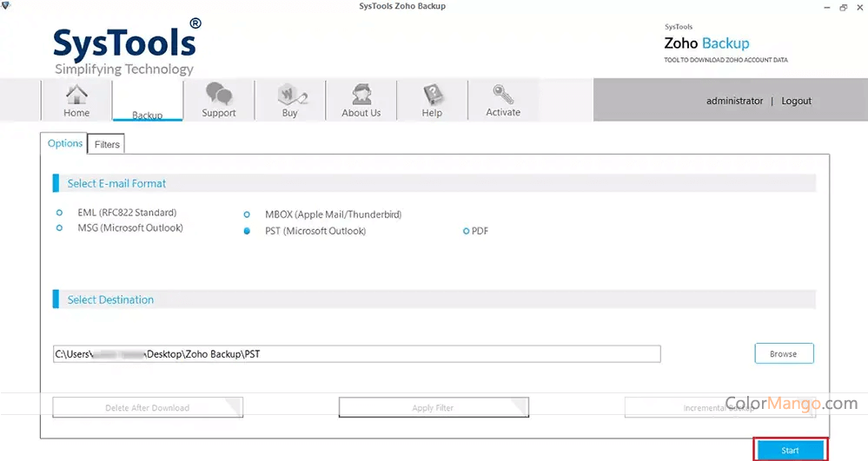
Task: Close the SysTools Zoho Backup window
Action: 859,7
